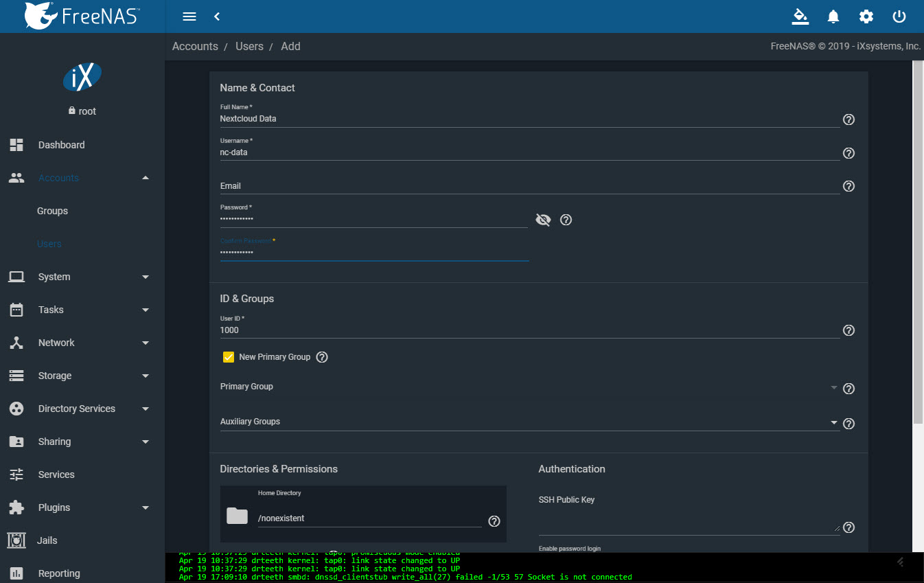Viewport: 924px width, 583px height.
Task: Collapse sidebar with the left chevron
Action: pos(217,16)
